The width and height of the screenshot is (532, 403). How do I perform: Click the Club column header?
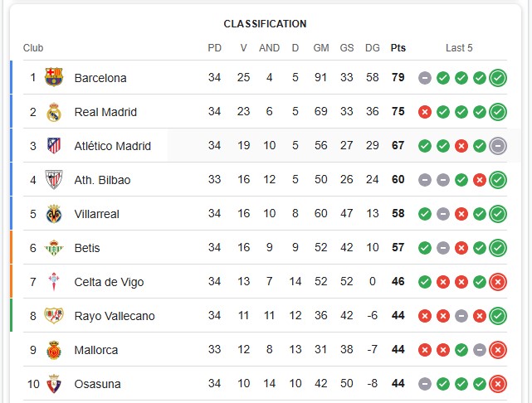pyautogui.click(x=33, y=48)
